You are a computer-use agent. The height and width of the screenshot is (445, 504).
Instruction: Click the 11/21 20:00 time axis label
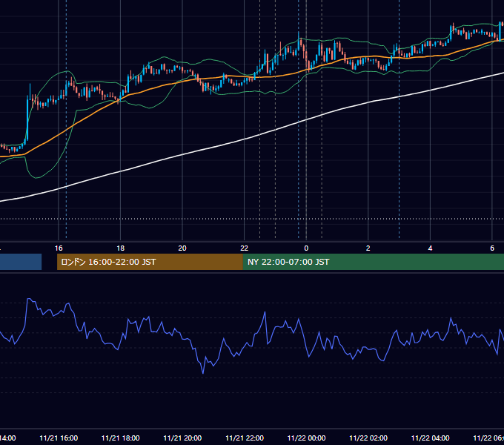point(182,438)
